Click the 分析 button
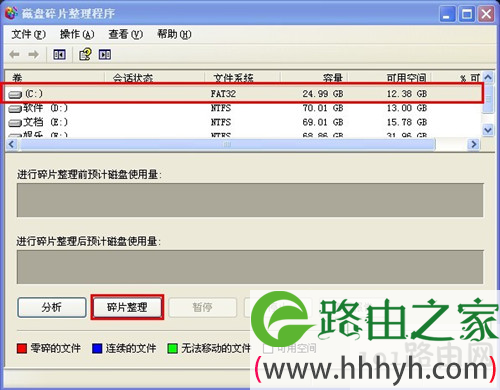The height and width of the screenshot is (390, 500). pyautogui.click(x=52, y=307)
